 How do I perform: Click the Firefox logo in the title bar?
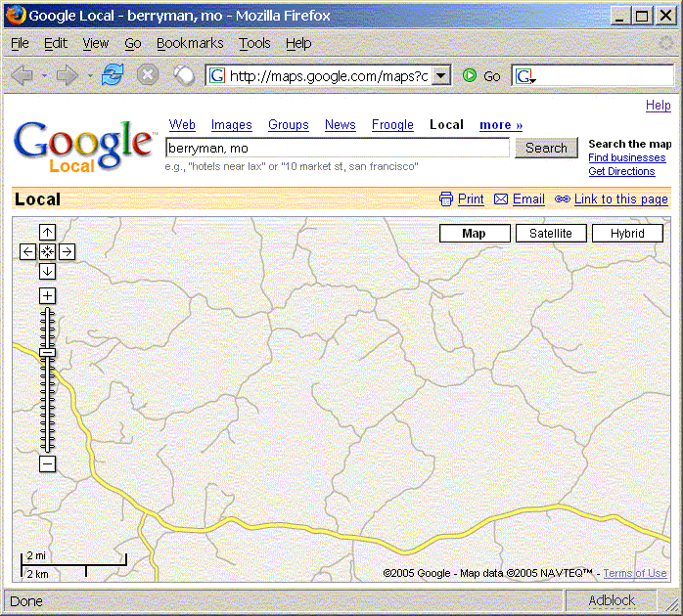[16, 16]
